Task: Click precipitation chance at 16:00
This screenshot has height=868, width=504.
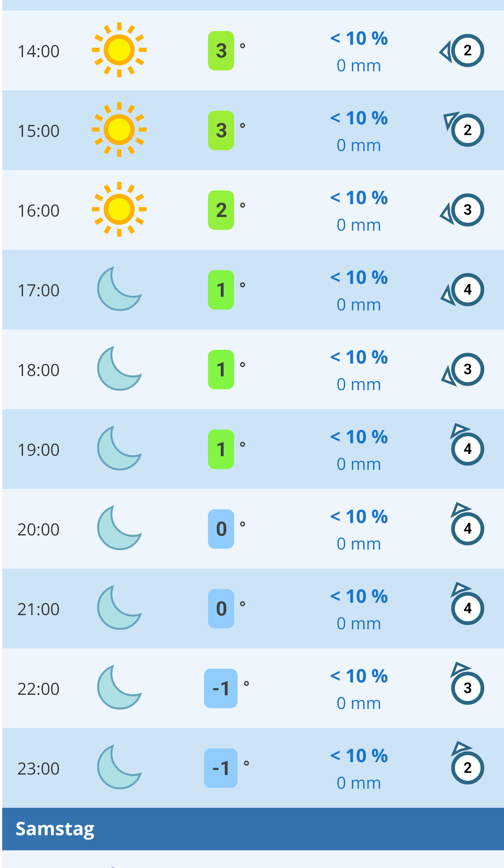Action: tap(359, 198)
